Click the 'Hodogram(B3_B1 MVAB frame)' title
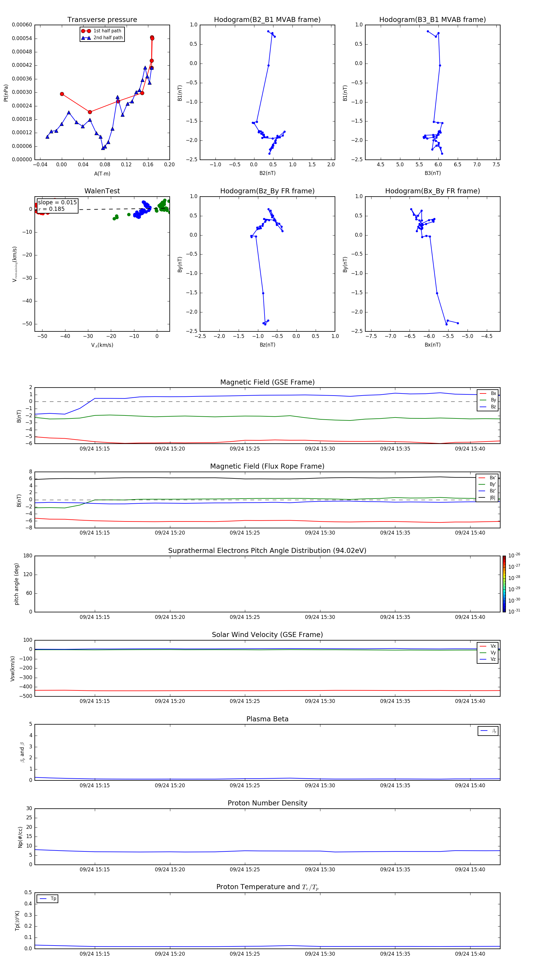 coord(432,20)
